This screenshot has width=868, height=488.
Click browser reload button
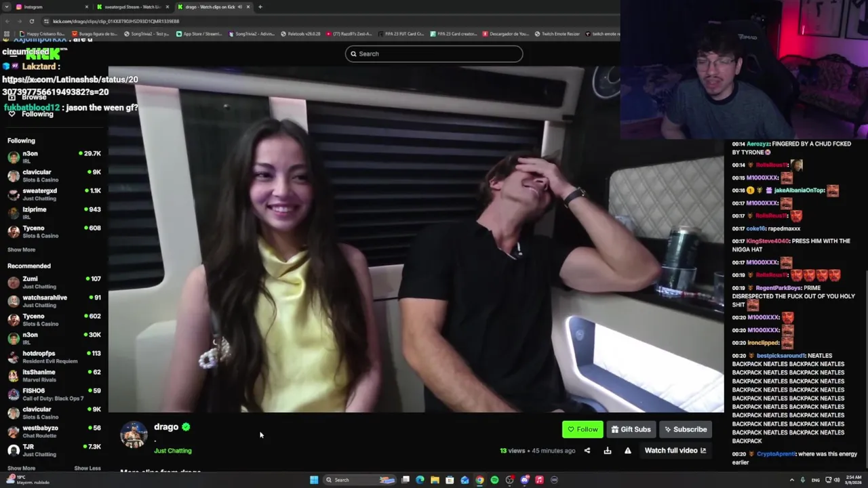(x=31, y=21)
